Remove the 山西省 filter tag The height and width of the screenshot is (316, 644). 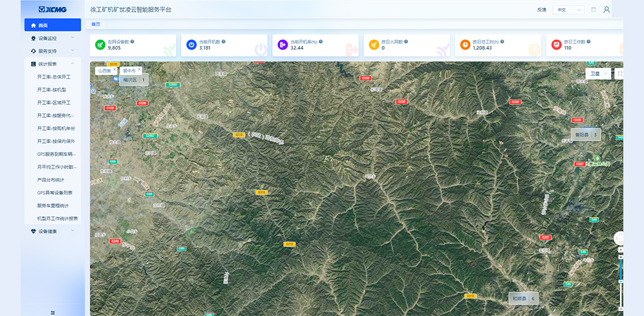(x=114, y=69)
